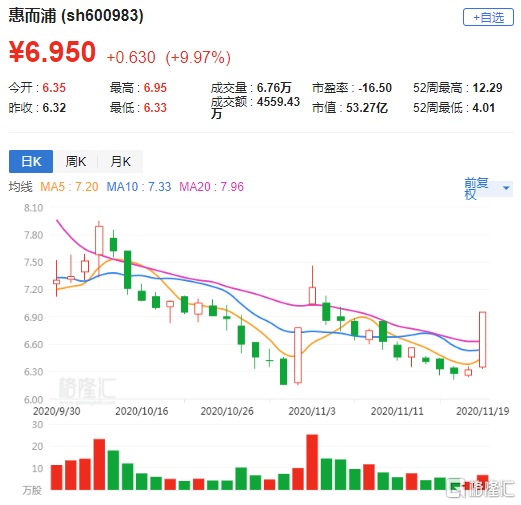The image size is (521, 505).
Task: Click the ¥6.950 current price figure
Action: click(52, 52)
